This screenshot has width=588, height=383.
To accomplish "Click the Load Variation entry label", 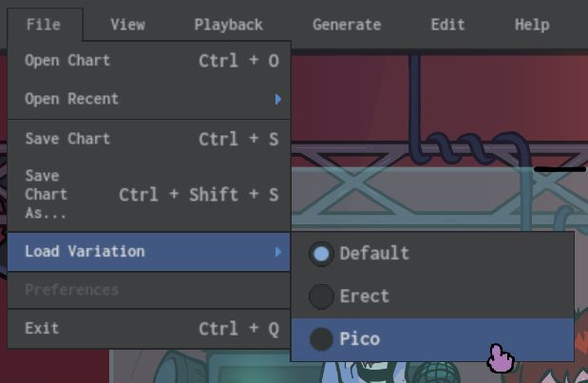I will click(85, 252).
